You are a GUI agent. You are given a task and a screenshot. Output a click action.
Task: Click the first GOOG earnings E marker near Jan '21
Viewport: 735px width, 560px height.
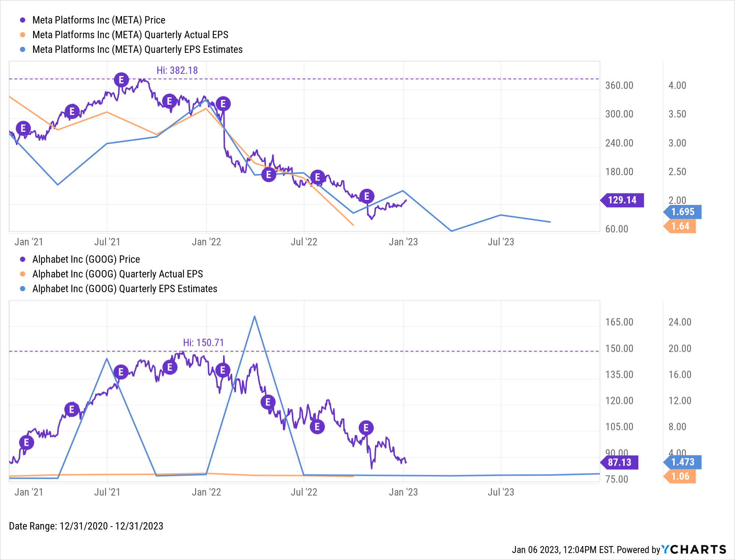(x=26, y=442)
